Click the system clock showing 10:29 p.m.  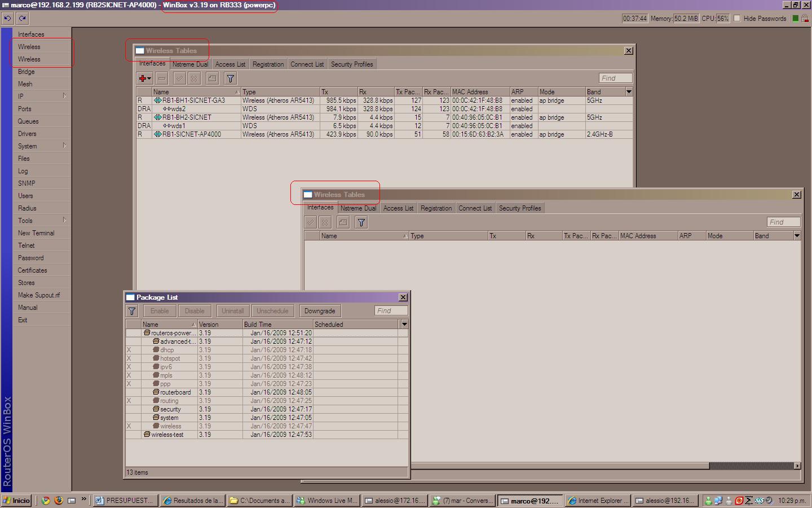point(792,501)
